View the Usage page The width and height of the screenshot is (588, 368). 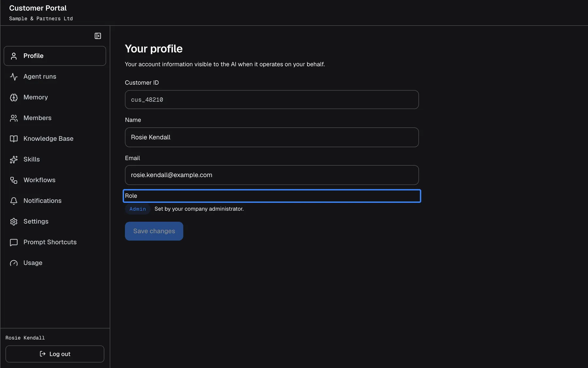pos(55,263)
